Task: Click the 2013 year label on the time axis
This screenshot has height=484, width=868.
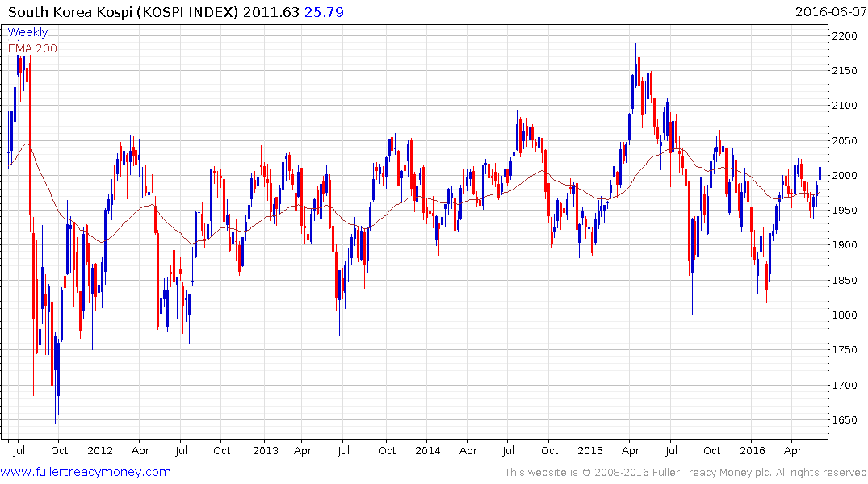Action: [x=265, y=450]
